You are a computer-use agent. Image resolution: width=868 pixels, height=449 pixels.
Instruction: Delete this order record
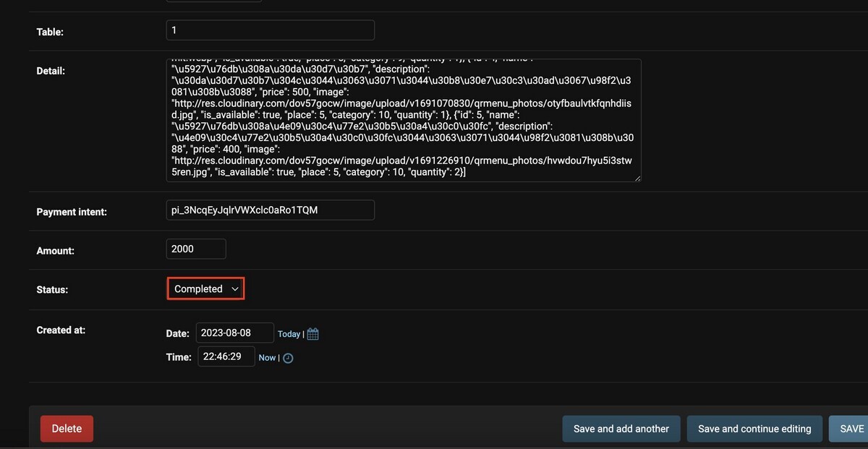(67, 429)
